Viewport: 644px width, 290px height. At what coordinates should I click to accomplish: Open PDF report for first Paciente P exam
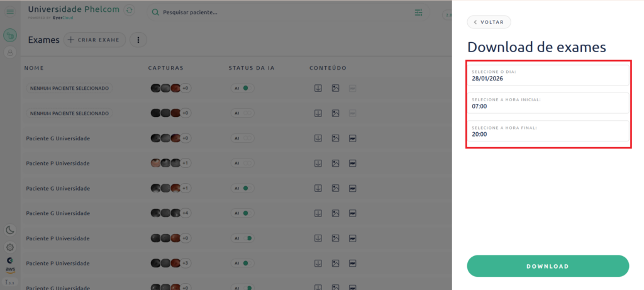coord(353,163)
